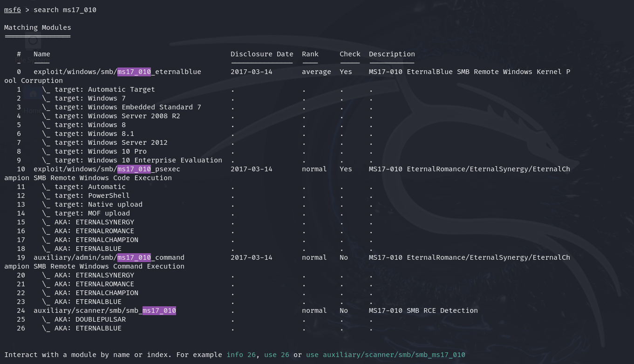Click the 'target: PowerShell' entry
634x364 pixels.
point(92,195)
